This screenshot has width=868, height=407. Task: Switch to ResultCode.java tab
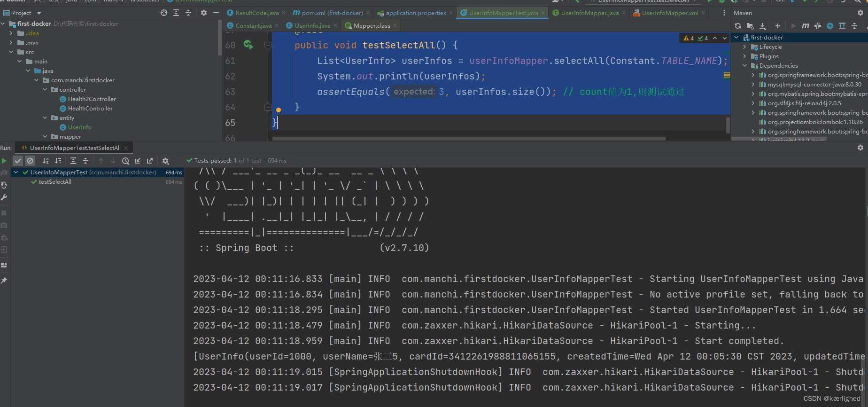(x=256, y=13)
